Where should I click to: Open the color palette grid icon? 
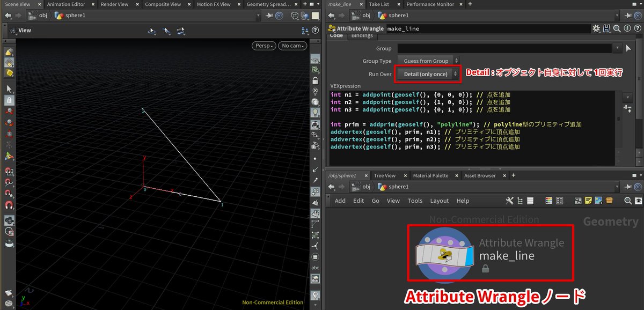pyautogui.click(x=549, y=201)
